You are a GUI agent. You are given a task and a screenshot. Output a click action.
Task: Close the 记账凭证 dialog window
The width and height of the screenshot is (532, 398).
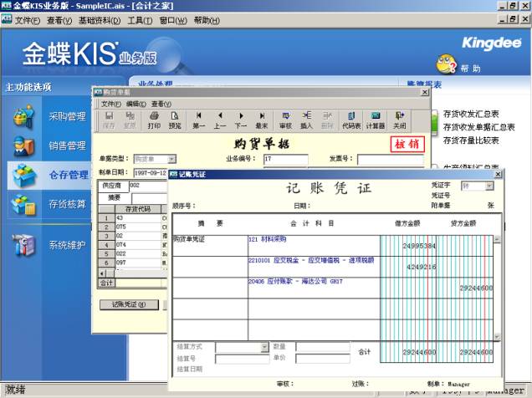tap(498, 174)
